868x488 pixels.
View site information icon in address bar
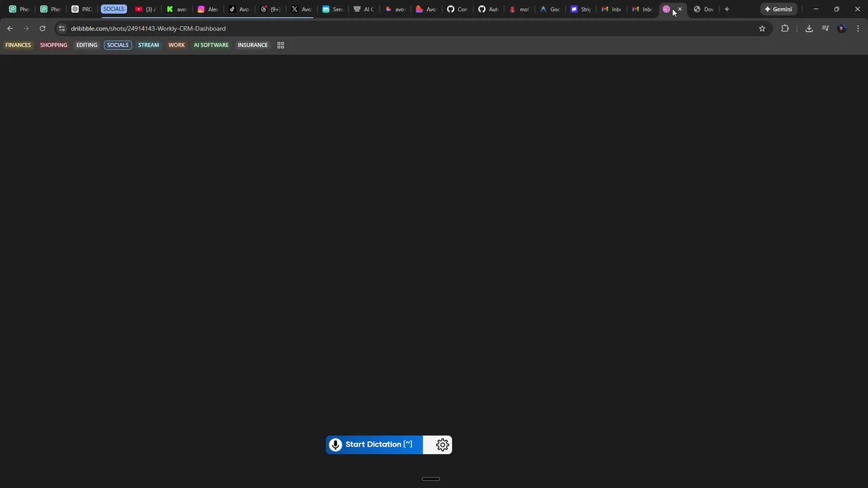coord(62,28)
